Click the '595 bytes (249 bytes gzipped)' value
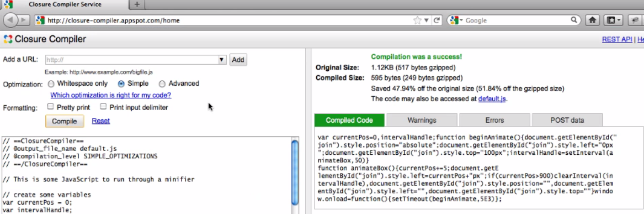Screen dimensions: 644x214 pos(417,78)
